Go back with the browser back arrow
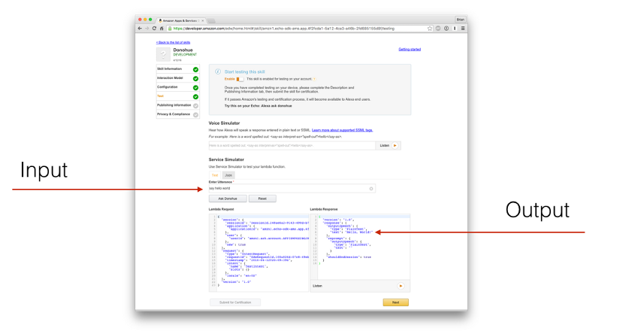The image size is (644, 334). pos(140,29)
